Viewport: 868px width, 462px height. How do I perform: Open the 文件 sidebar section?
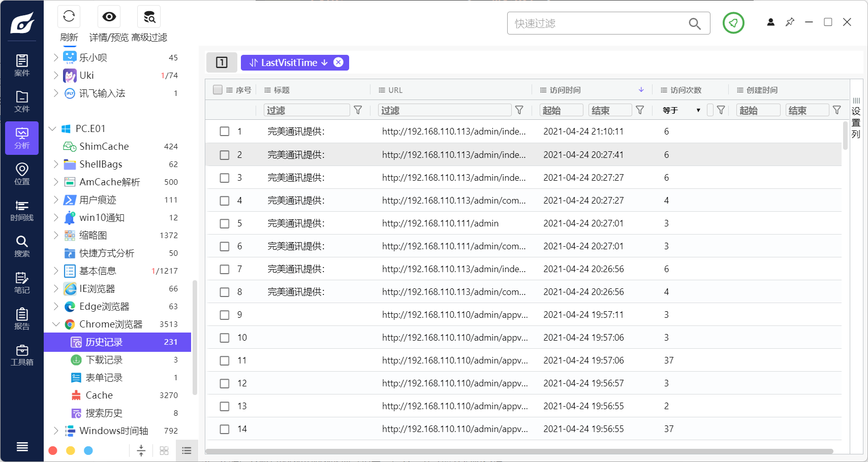(x=22, y=102)
